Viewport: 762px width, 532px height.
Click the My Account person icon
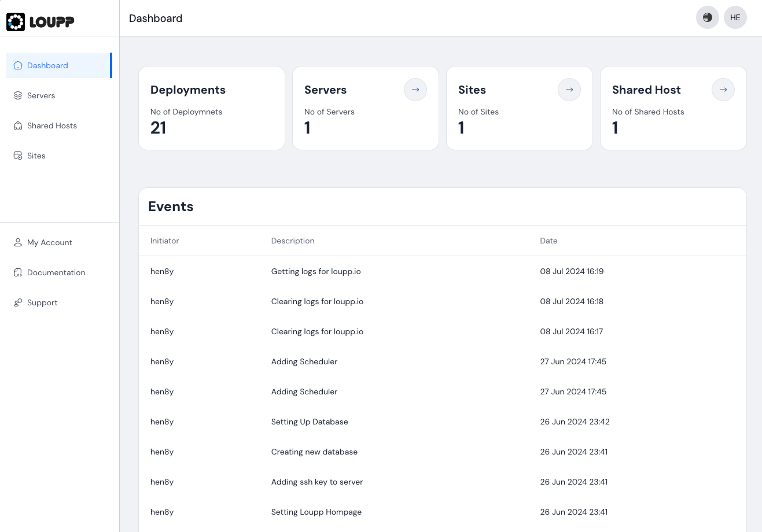tap(18, 242)
